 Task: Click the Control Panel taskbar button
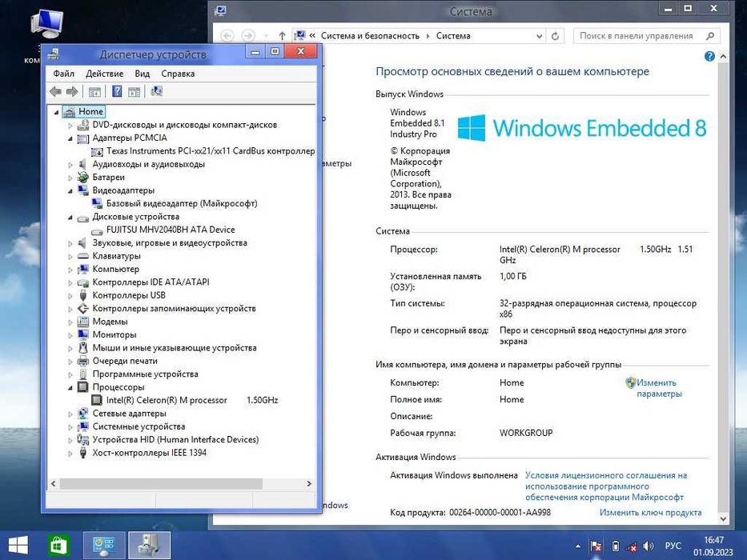pyautogui.click(x=104, y=546)
